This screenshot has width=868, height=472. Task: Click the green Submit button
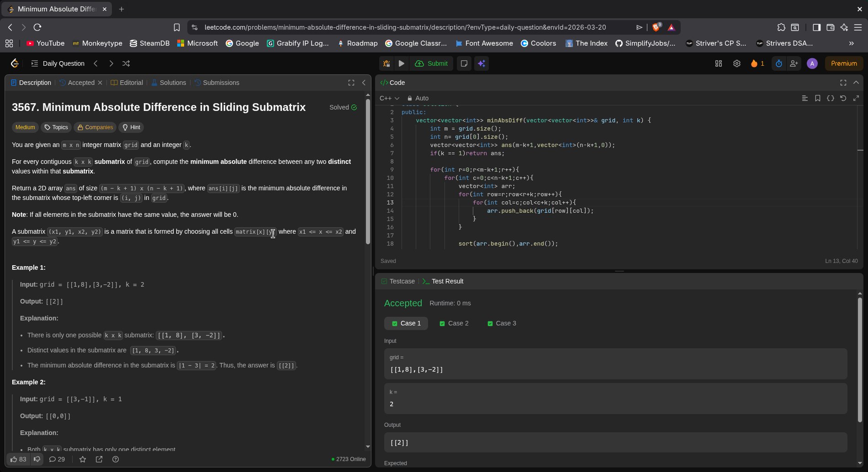point(431,63)
